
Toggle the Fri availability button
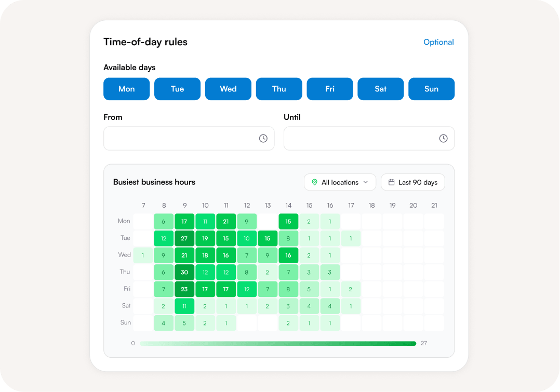point(330,89)
